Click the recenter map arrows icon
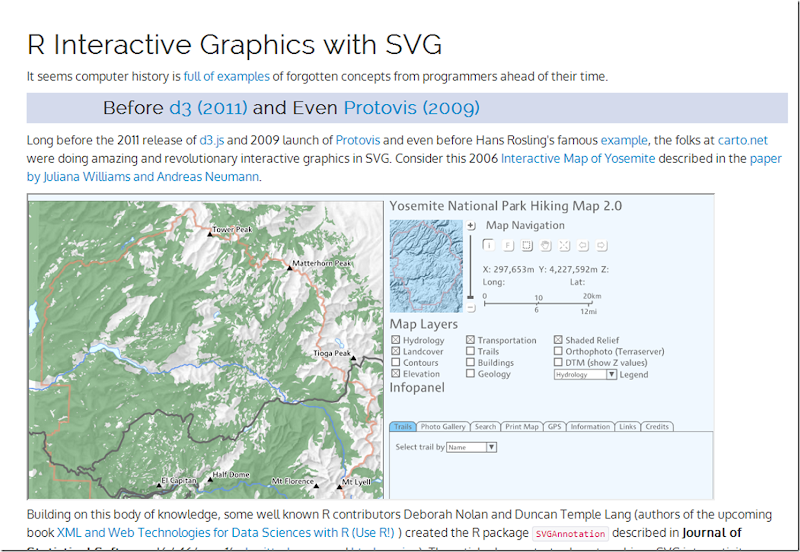The width and height of the screenshot is (800, 552). 564,245
